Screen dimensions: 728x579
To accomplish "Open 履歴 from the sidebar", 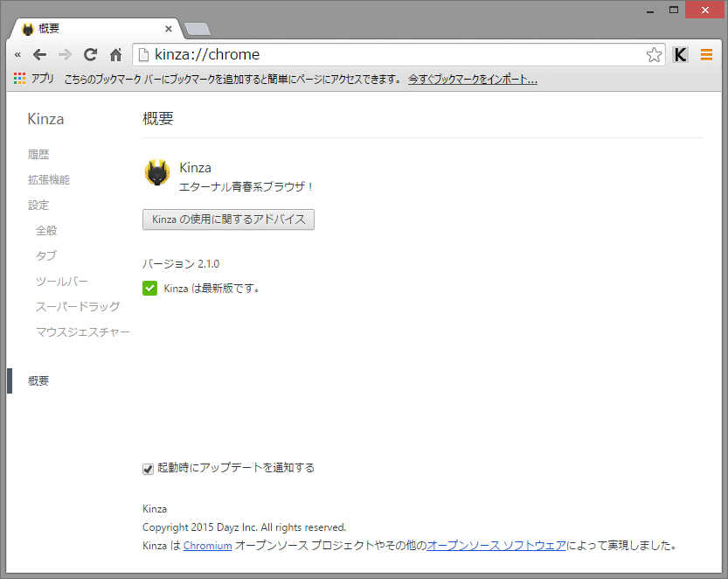I will [38, 154].
